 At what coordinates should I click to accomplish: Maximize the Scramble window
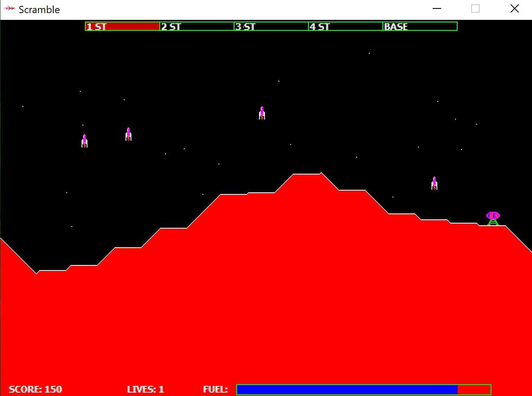tap(475, 8)
